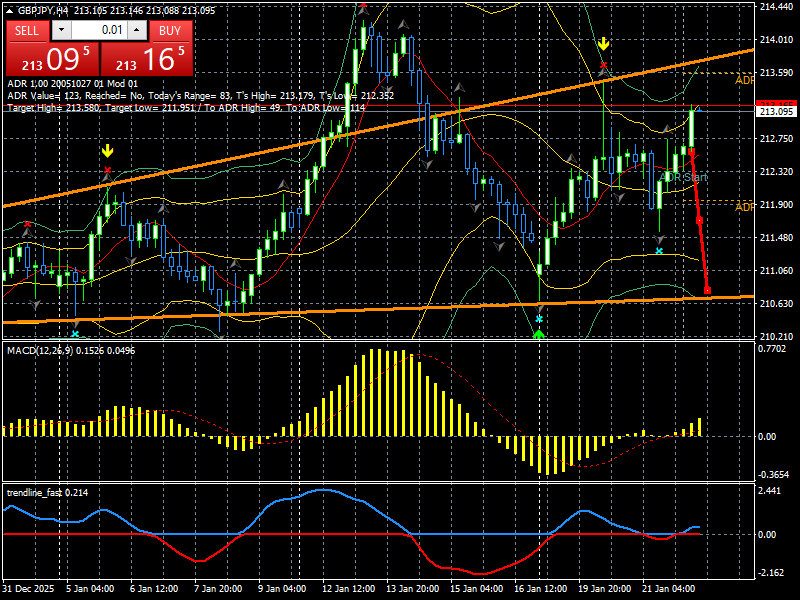Click the red SELL button

pyautogui.click(x=27, y=31)
